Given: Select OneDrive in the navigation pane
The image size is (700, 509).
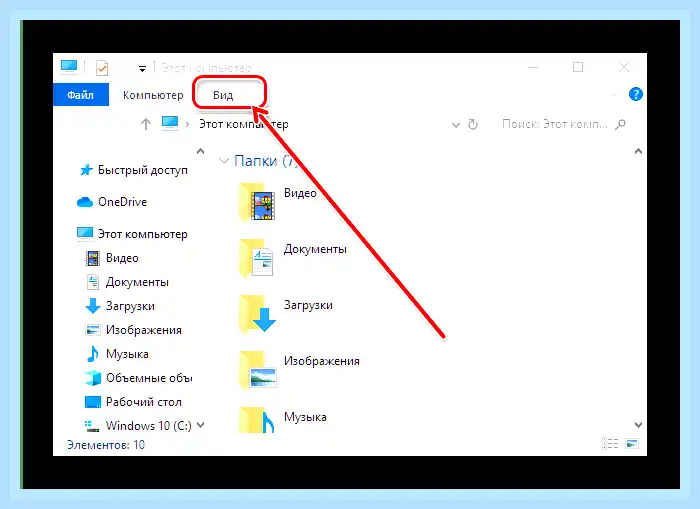Looking at the screenshot, I should (122, 202).
